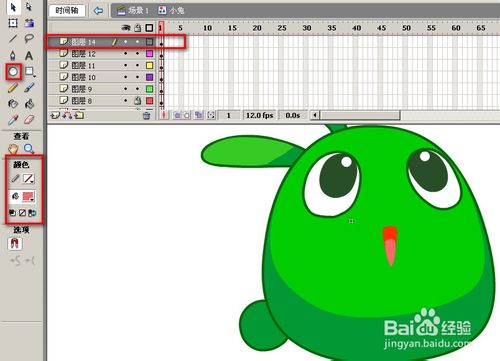Viewport: 500px width, 361px height.
Task: Click the 小兔 symbol breadcrumb
Action: [171, 10]
